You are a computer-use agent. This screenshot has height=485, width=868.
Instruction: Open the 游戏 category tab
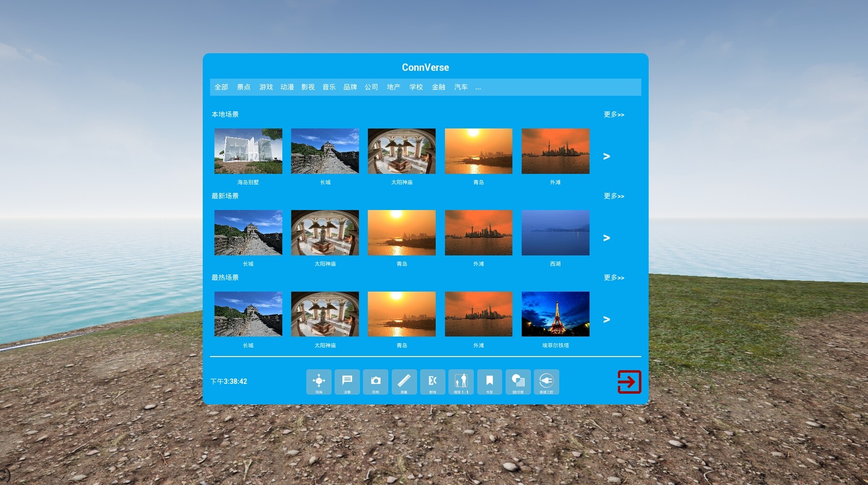click(265, 86)
